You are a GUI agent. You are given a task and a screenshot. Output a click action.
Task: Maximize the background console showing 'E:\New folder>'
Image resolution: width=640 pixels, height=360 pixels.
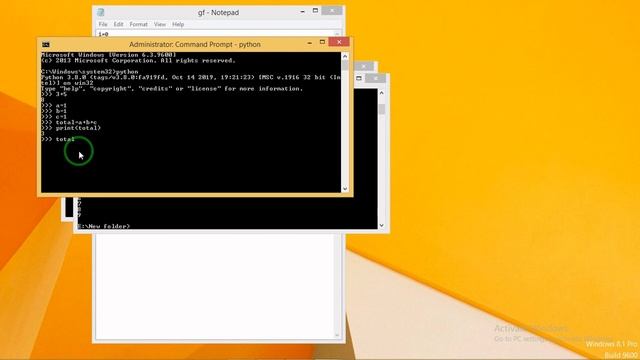tap(359, 78)
